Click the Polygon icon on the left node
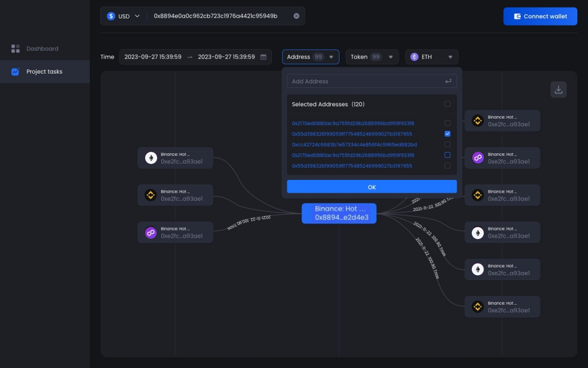This screenshot has width=588, height=368. (x=151, y=233)
